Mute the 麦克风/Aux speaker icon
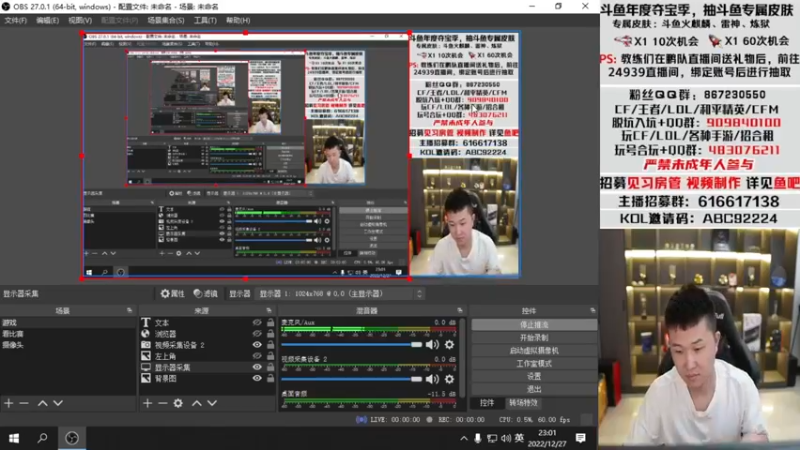This screenshot has width=800, height=450. coord(432,344)
